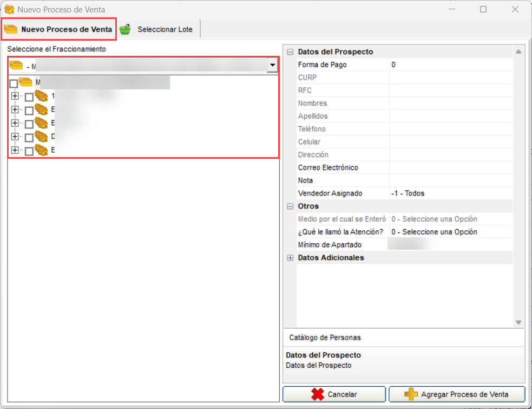Select the Vendedor Asignado value field
This screenshot has height=409, width=532.
pyautogui.click(x=450, y=193)
